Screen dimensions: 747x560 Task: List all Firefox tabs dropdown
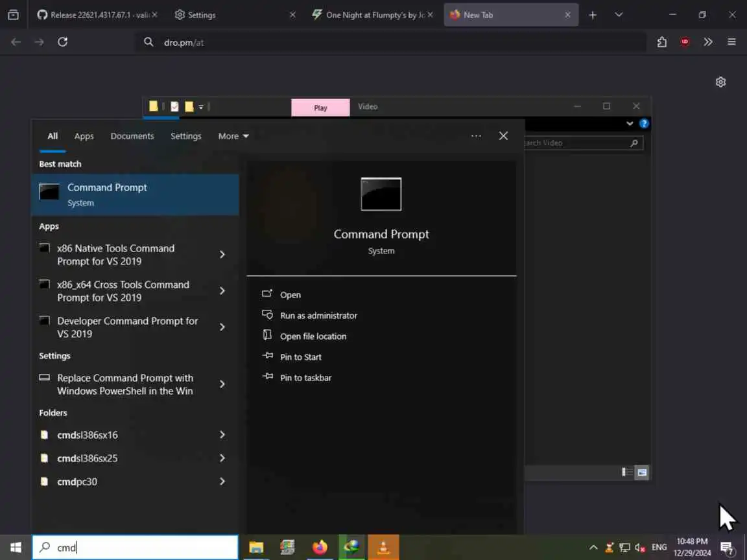click(x=619, y=15)
